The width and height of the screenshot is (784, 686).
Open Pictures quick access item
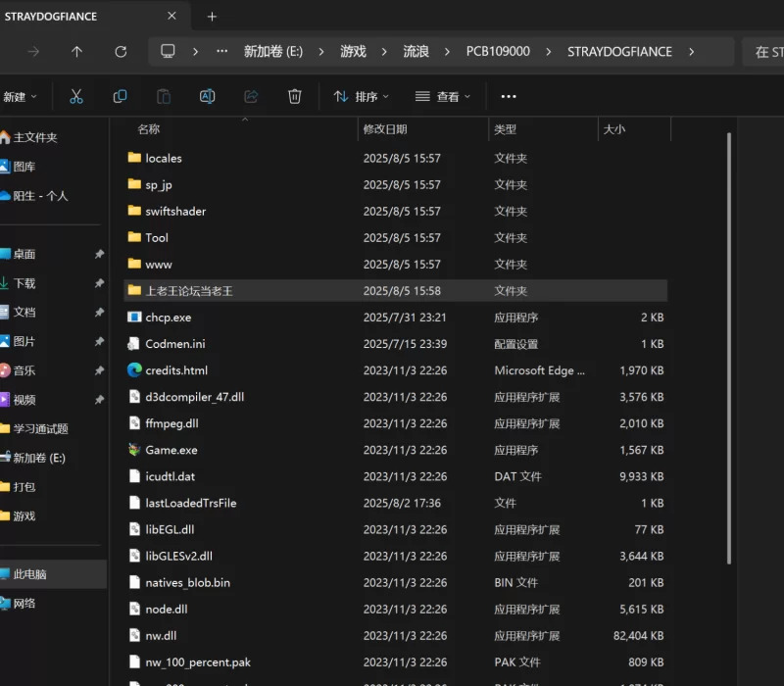pyautogui.click(x=19, y=341)
